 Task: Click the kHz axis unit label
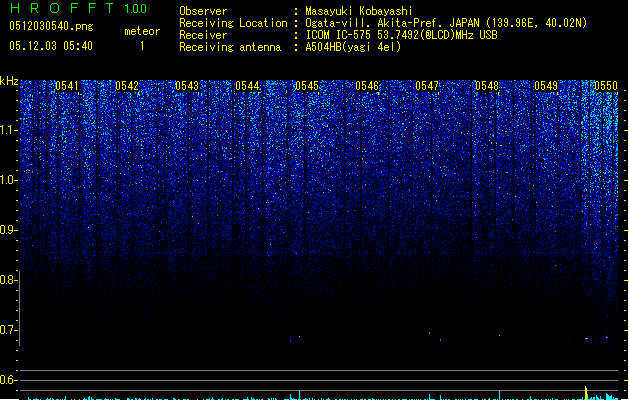click(x=9, y=81)
